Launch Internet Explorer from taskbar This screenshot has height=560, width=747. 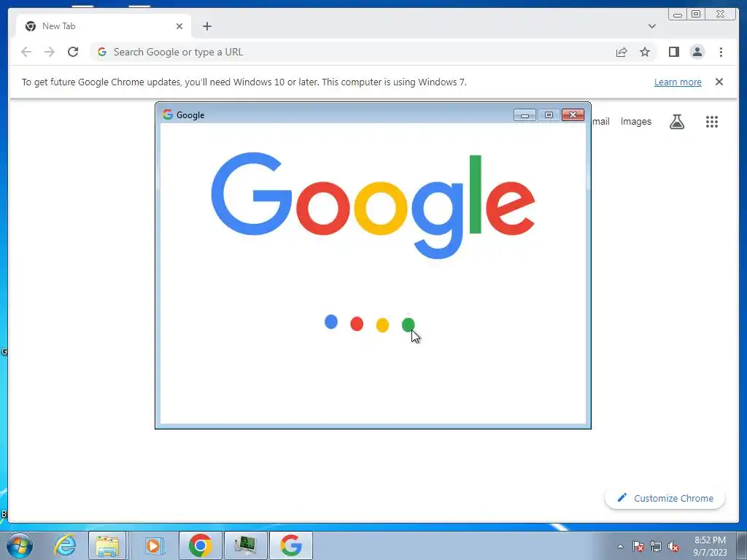tap(65, 545)
